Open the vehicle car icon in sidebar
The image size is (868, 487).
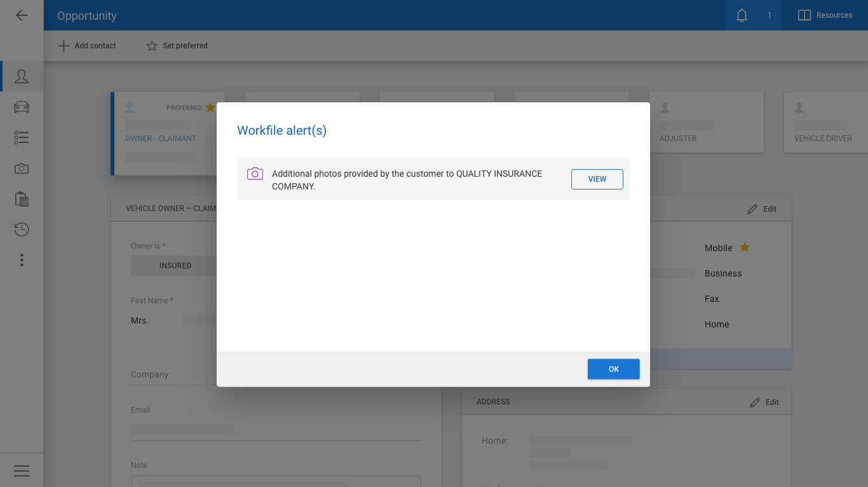click(22, 107)
